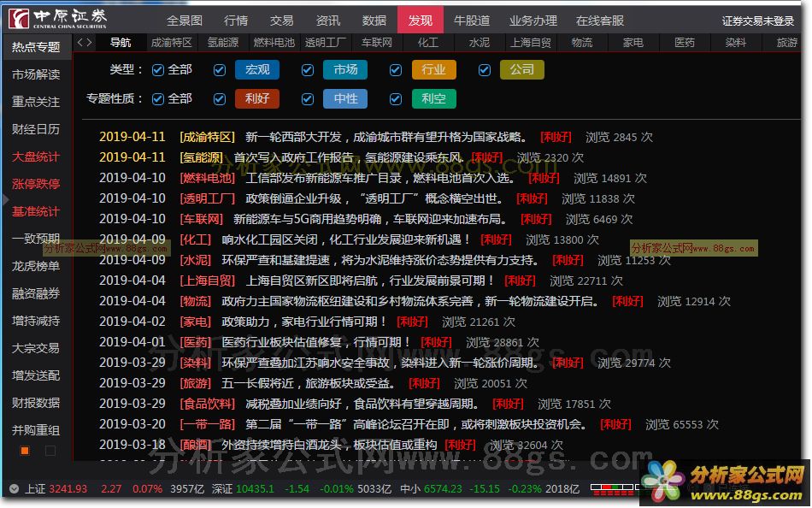Click the blue 中性 tag button
812x508 pixels.
click(x=345, y=98)
